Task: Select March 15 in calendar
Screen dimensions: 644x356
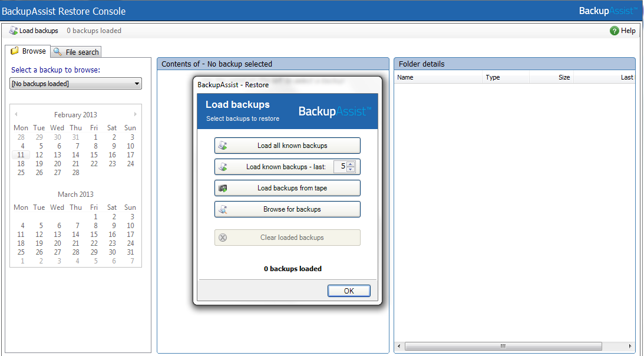Action: point(94,235)
